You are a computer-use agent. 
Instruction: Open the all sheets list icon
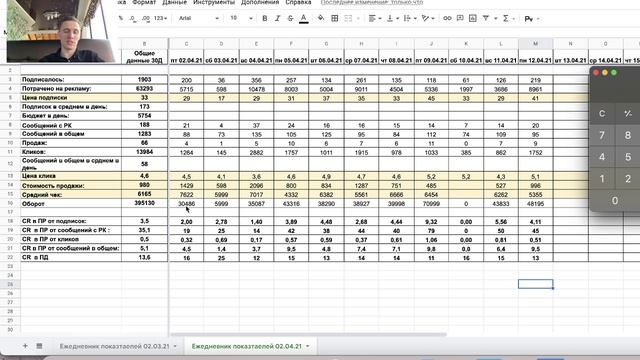39,346
